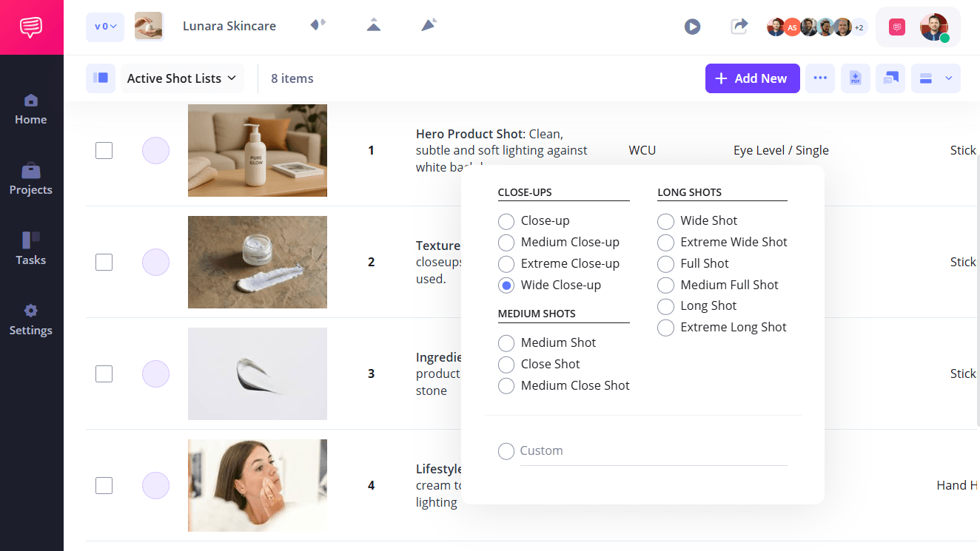Click the AS collaborator avatar

792,27
